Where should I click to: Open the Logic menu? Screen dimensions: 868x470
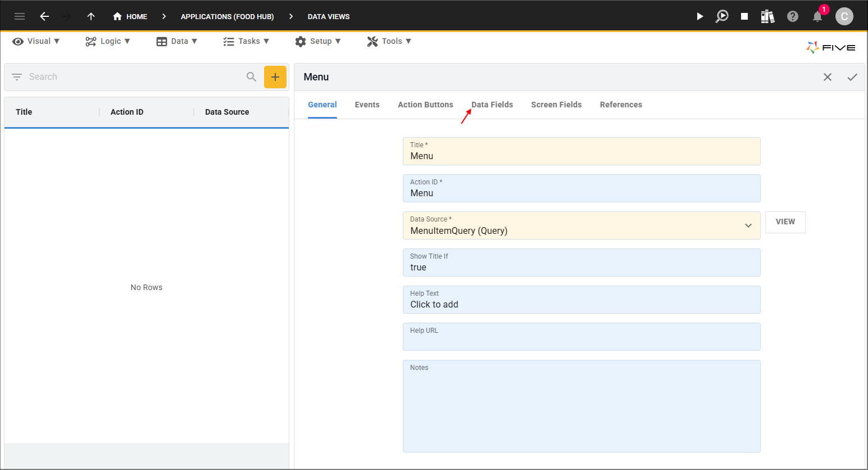pyautogui.click(x=108, y=41)
